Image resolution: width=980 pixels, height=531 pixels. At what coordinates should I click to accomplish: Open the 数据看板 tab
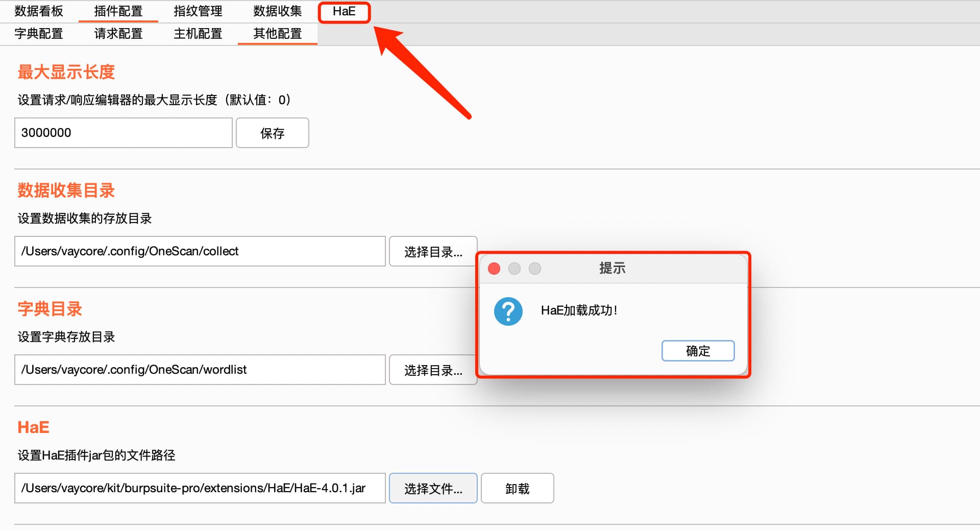[39, 11]
